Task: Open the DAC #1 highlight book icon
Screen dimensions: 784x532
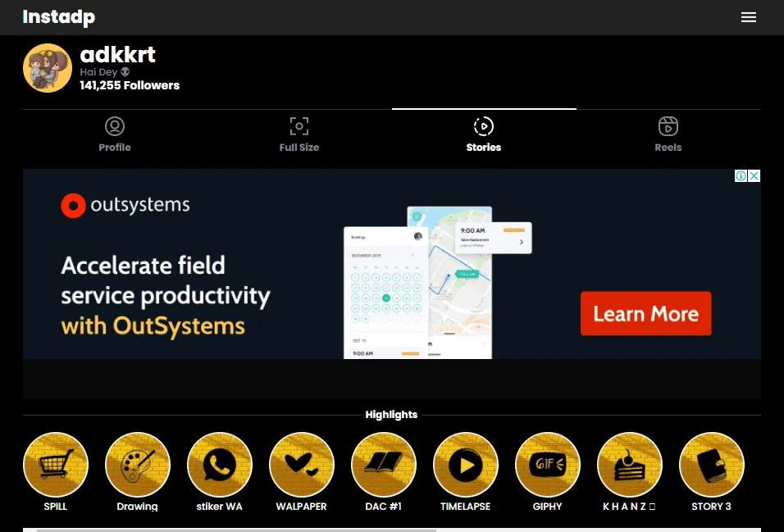Action: click(x=384, y=465)
